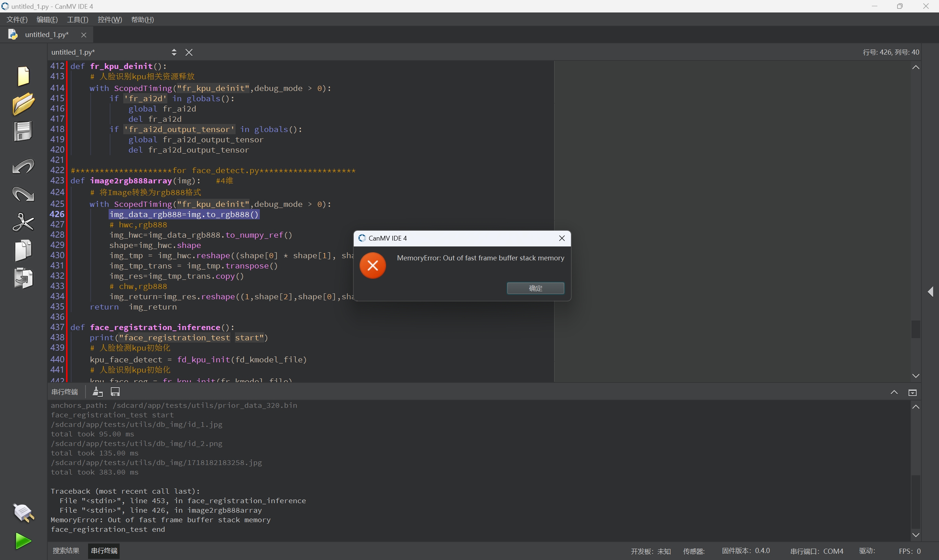The width and height of the screenshot is (939, 560).
Task: Open the 编辑(E) menu
Action: coord(47,19)
